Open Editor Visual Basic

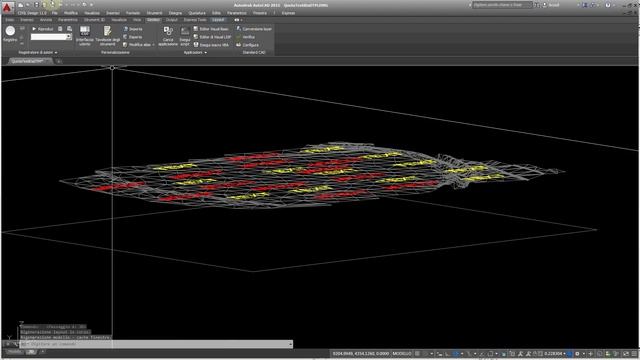click(211, 29)
